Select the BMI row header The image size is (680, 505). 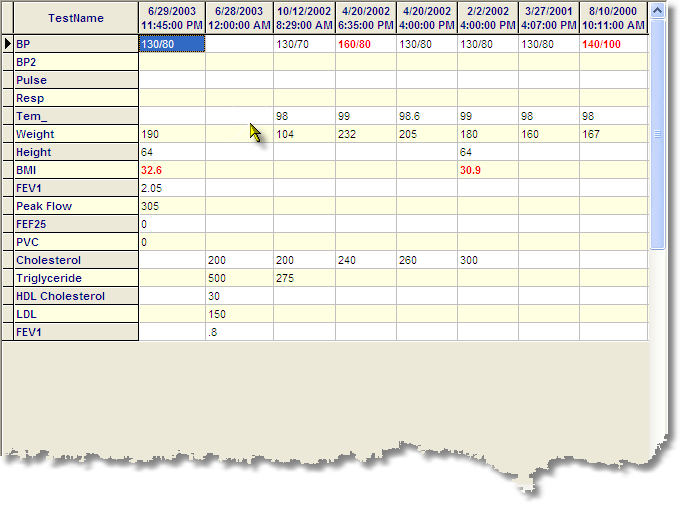(76, 170)
